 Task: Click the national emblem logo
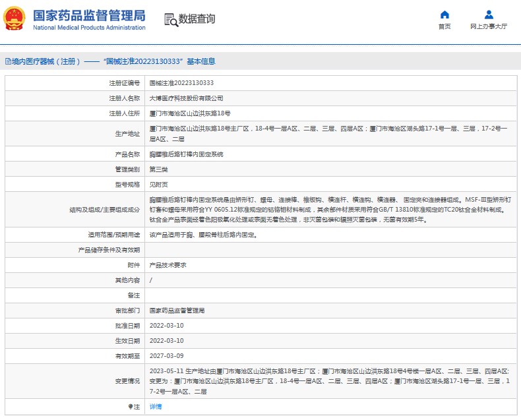tap(15, 18)
